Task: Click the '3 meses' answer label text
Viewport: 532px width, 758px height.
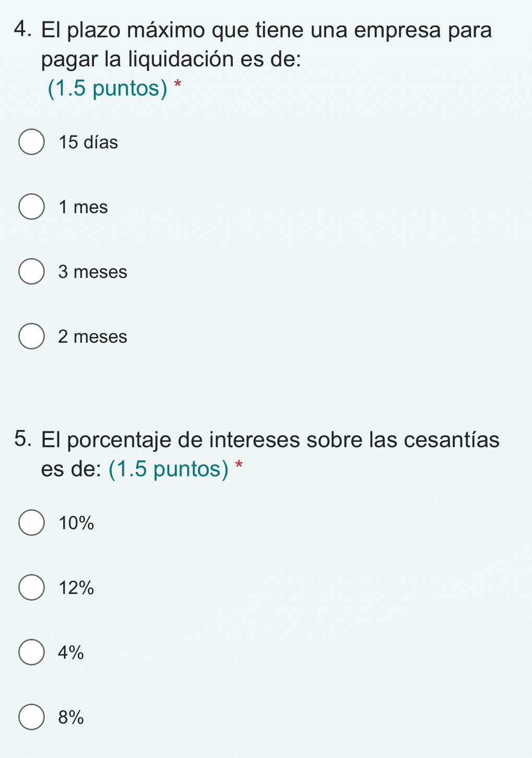Action: click(92, 272)
